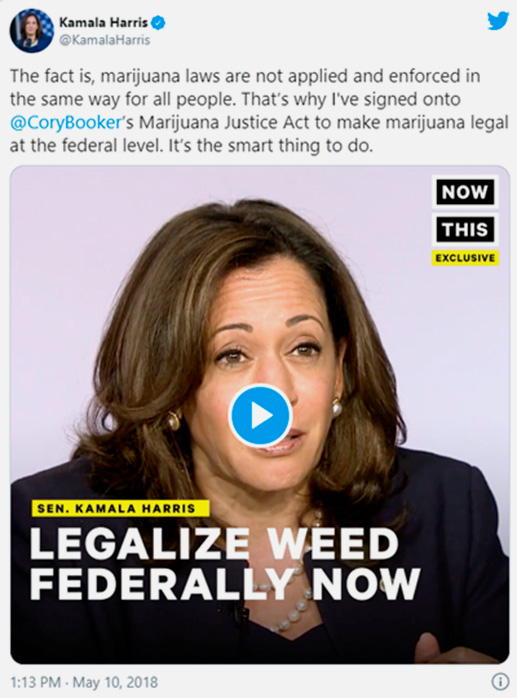517x698 pixels.
Task: Open the @CoryBooker mention link
Action: tap(66, 123)
